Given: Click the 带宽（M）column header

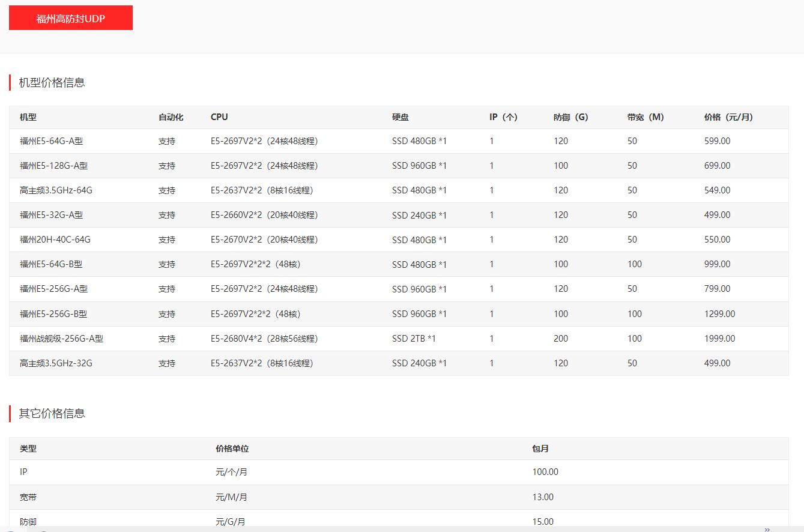Looking at the screenshot, I should (x=645, y=117).
